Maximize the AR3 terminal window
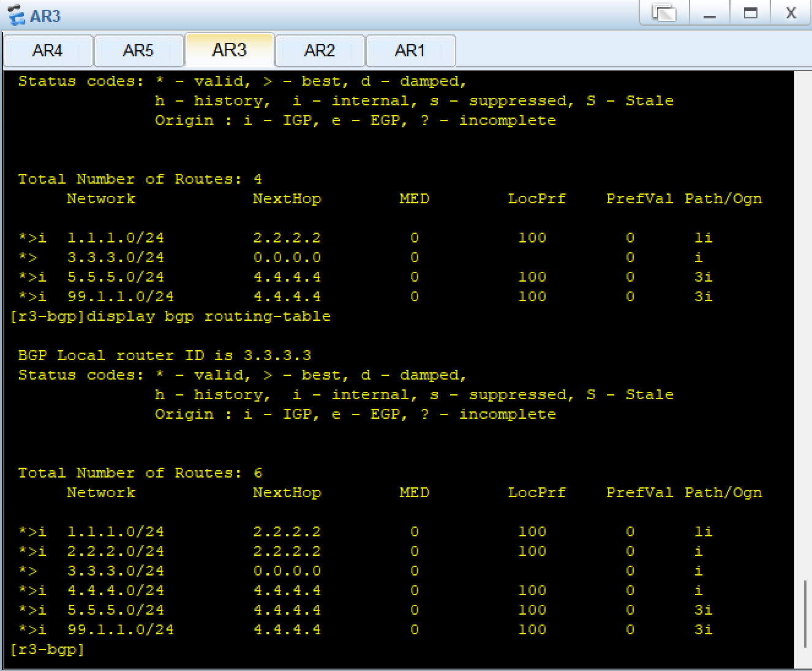812x671 pixels. click(751, 12)
